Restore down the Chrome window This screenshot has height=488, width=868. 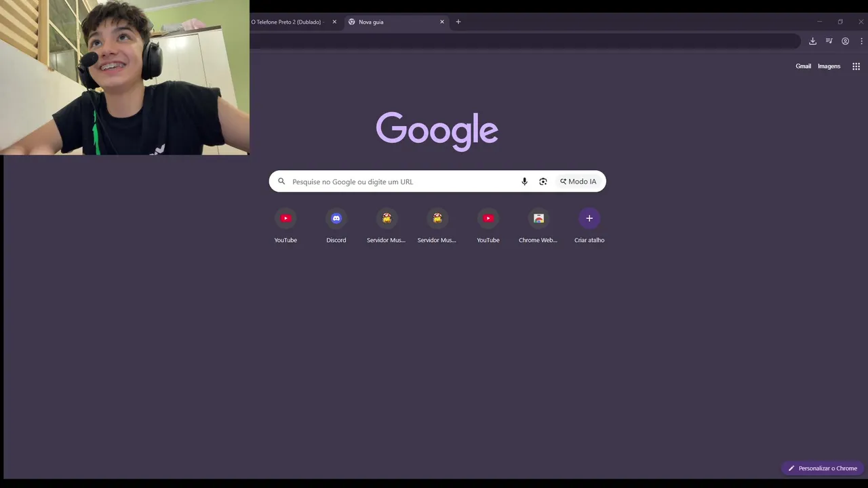[x=840, y=22]
